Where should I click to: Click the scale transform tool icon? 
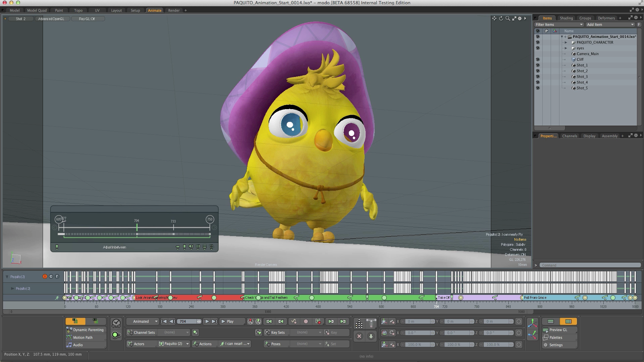click(x=384, y=345)
